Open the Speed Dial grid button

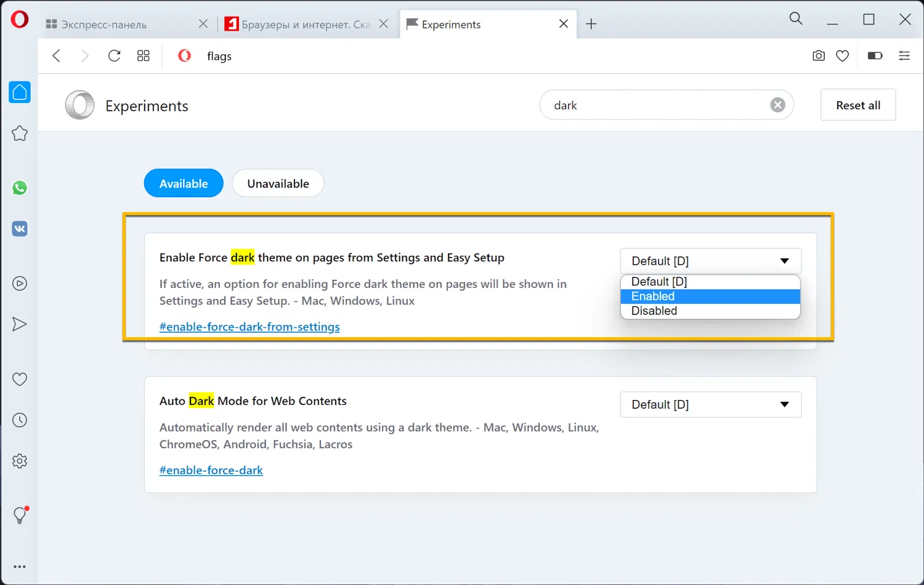pyautogui.click(x=144, y=56)
